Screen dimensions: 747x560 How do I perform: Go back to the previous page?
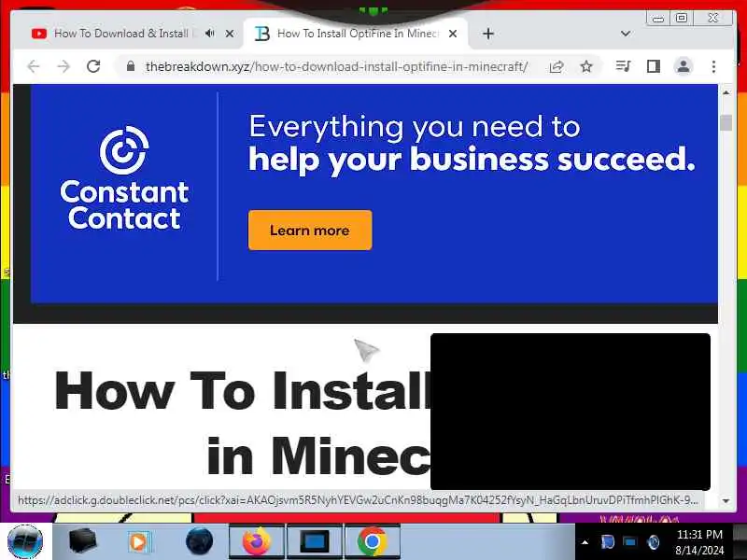point(34,66)
